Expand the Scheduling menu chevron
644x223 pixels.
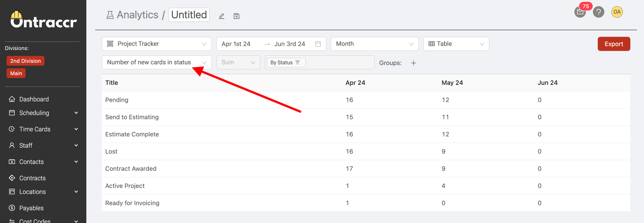tap(76, 113)
